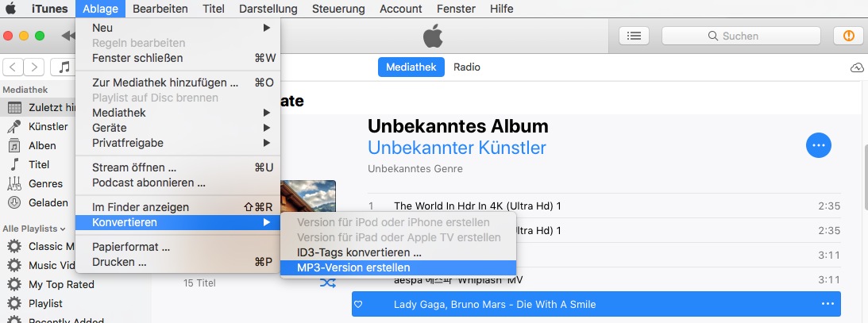Open the Hilfe menu
868x323 pixels.
click(x=502, y=9)
